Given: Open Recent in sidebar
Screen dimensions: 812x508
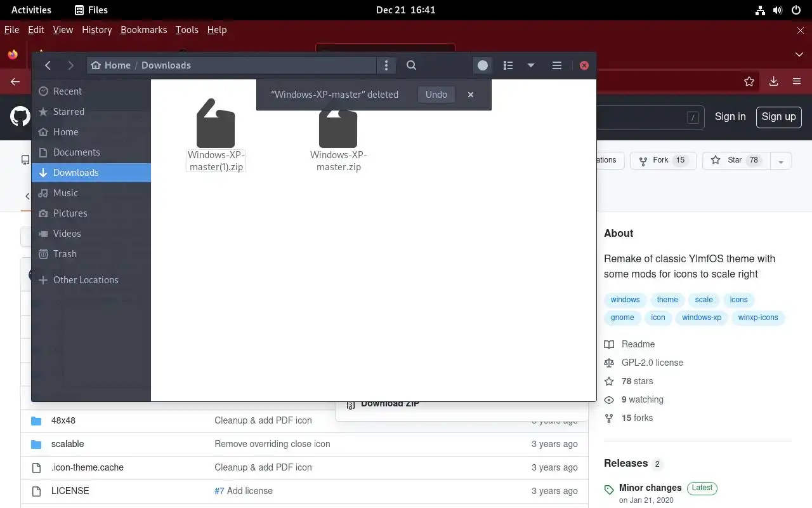Looking at the screenshot, I should point(91,91).
